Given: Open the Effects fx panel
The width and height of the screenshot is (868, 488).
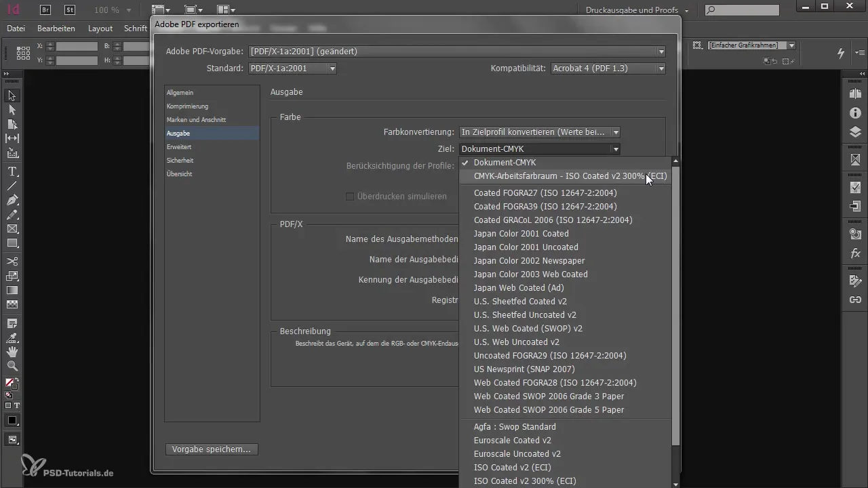Looking at the screenshot, I should pos(855,253).
